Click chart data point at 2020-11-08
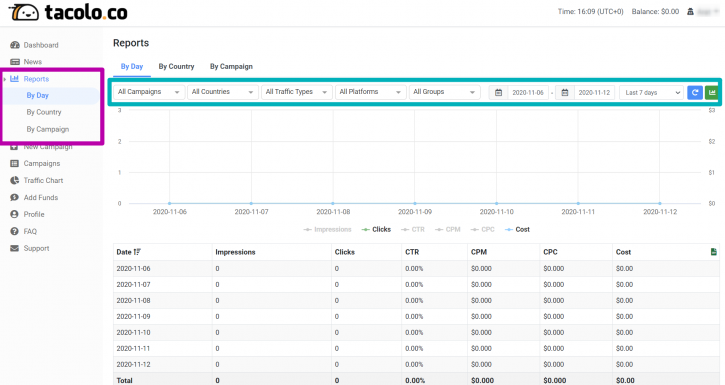725x385 pixels. pos(333,203)
